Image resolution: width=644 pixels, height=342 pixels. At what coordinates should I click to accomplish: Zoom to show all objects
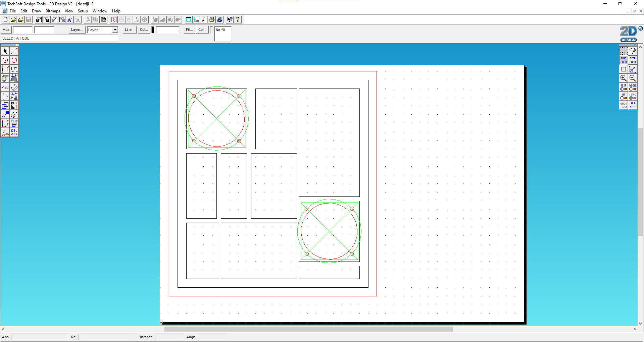[x=624, y=96]
